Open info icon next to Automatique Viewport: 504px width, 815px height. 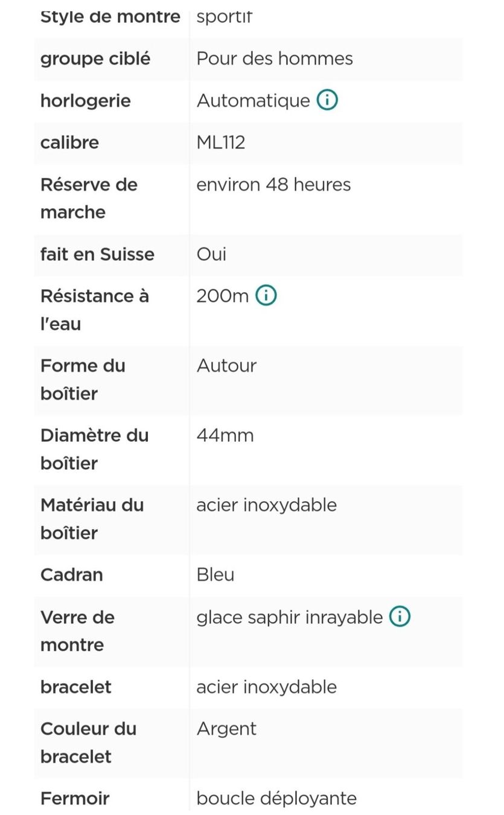tap(327, 100)
